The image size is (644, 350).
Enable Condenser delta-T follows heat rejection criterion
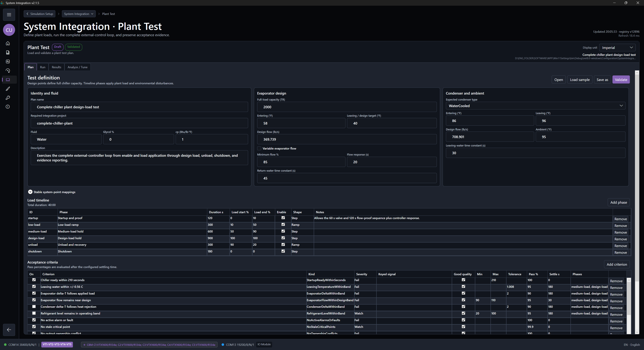click(34, 307)
